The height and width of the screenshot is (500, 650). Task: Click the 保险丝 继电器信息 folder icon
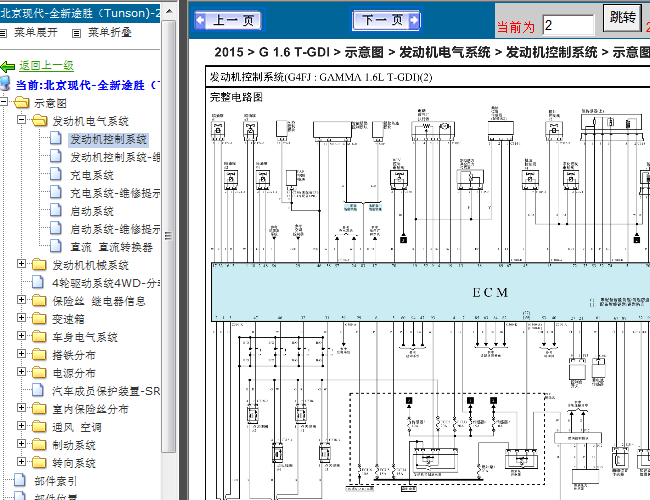(x=39, y=301)
